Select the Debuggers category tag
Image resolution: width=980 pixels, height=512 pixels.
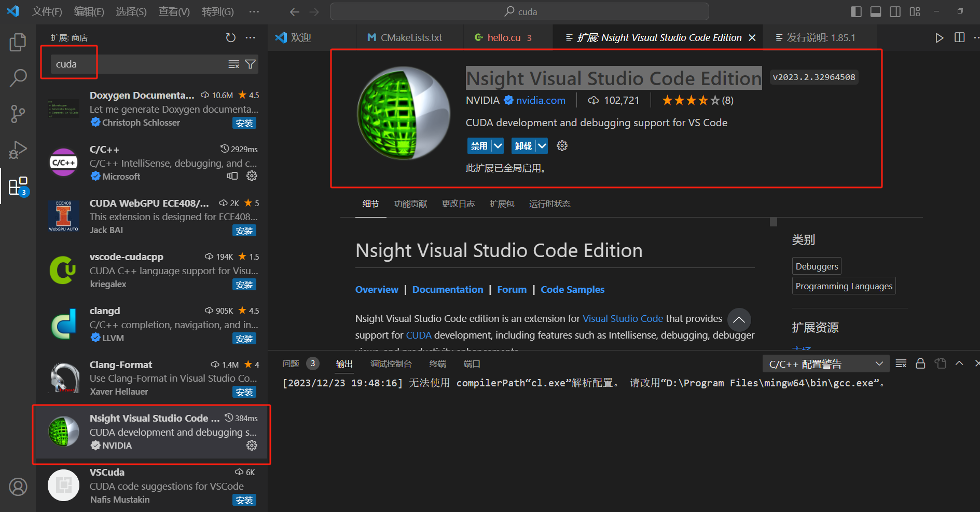pyautogui.click(x=817, y=266)
